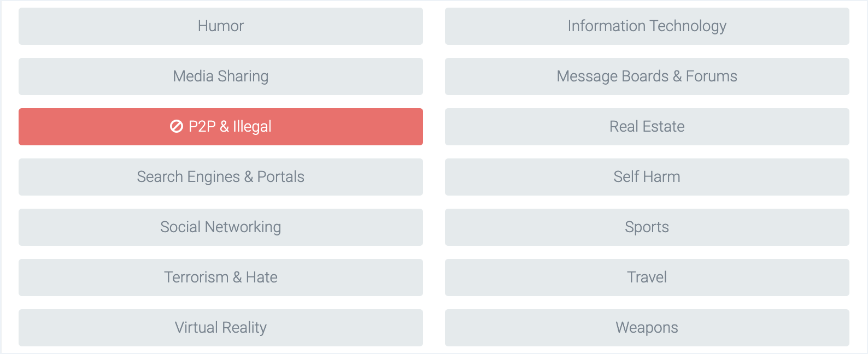
Task: Block the Social Networking category
Action: (221, 227)
